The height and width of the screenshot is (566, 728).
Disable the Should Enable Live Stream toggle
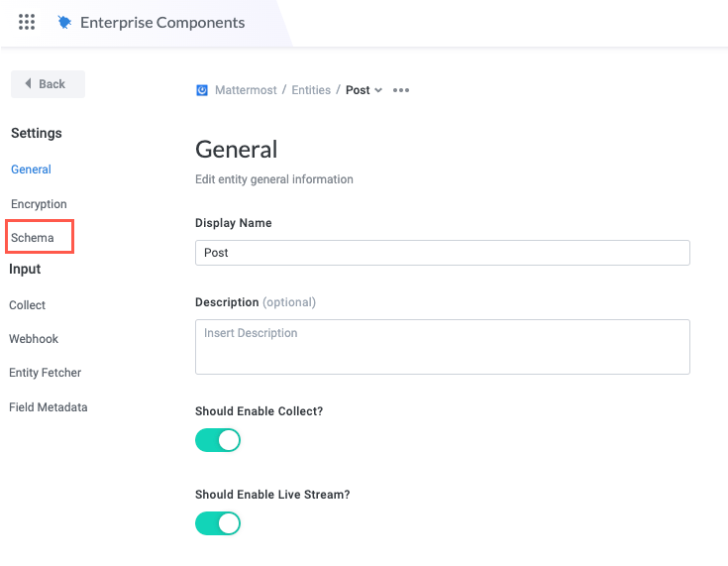coord(218,522)
